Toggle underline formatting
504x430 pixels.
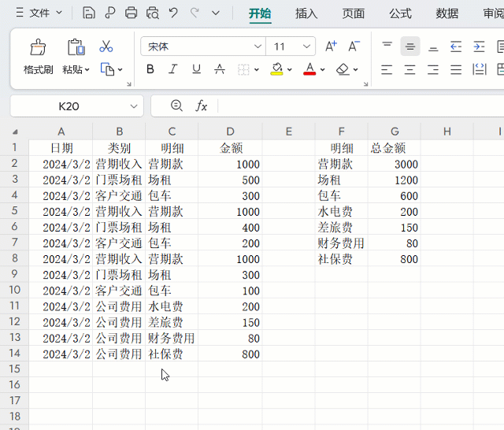point(196,69)
